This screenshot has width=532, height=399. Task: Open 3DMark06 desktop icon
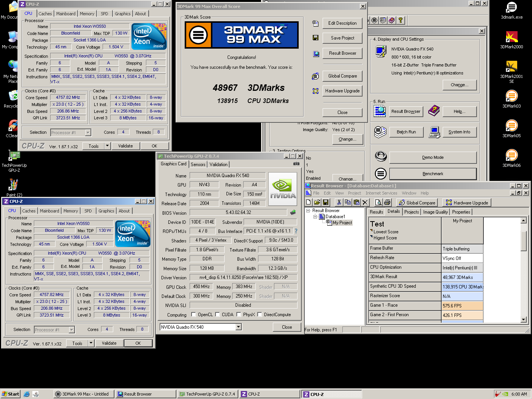511,158
